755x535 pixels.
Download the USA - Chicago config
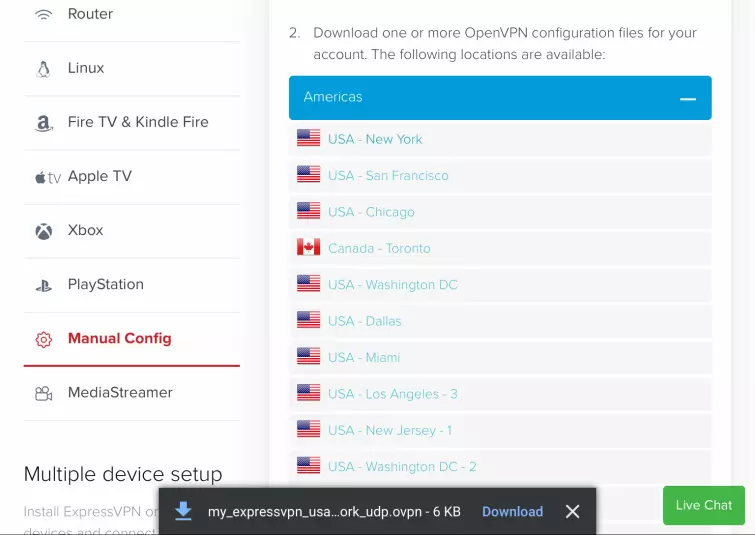[x=371, y=212]
